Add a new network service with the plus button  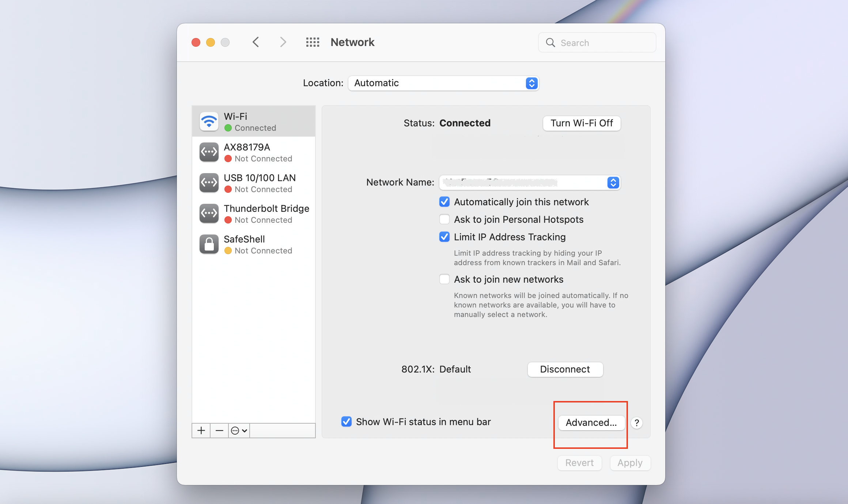tap(201, 430)
